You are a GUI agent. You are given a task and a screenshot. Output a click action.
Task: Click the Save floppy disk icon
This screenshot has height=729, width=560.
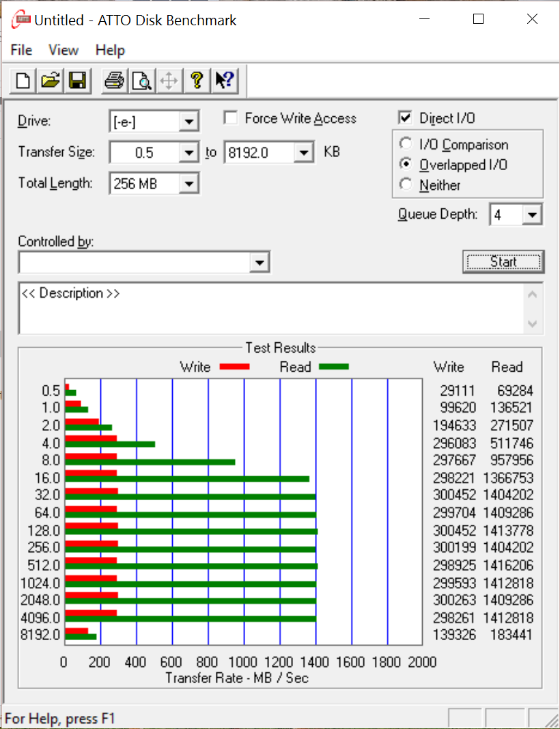[76, 81]
